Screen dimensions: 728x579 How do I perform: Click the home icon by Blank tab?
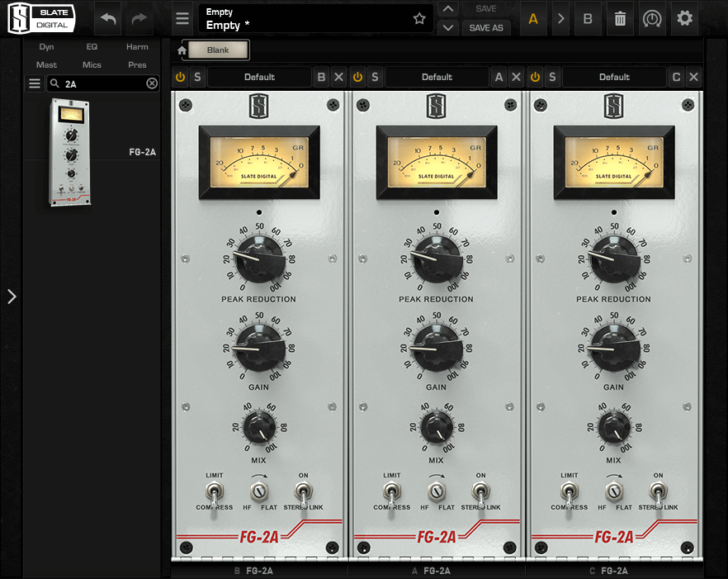point(182,50)
